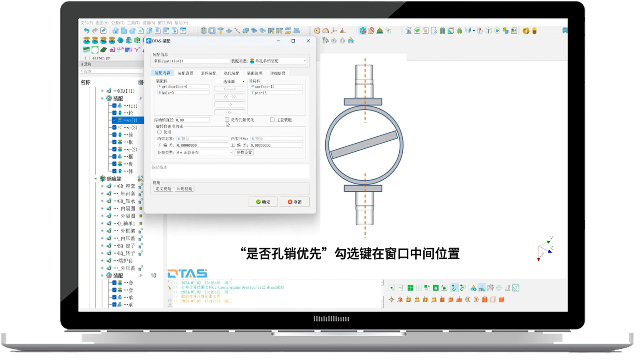Screen dimensions: 640x360
Task: Click the red-icon 取消 cancel button
Action: click(294, 202)
